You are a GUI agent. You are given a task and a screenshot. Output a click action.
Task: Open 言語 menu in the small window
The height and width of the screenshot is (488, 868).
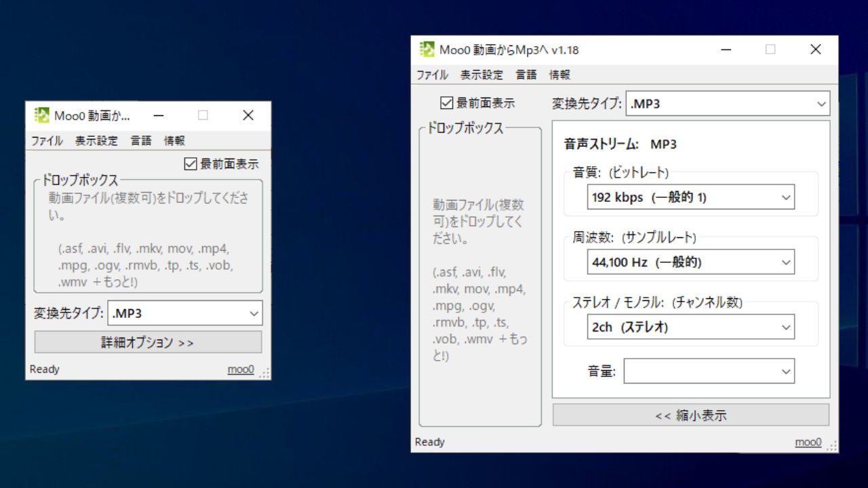pos(141,141)
